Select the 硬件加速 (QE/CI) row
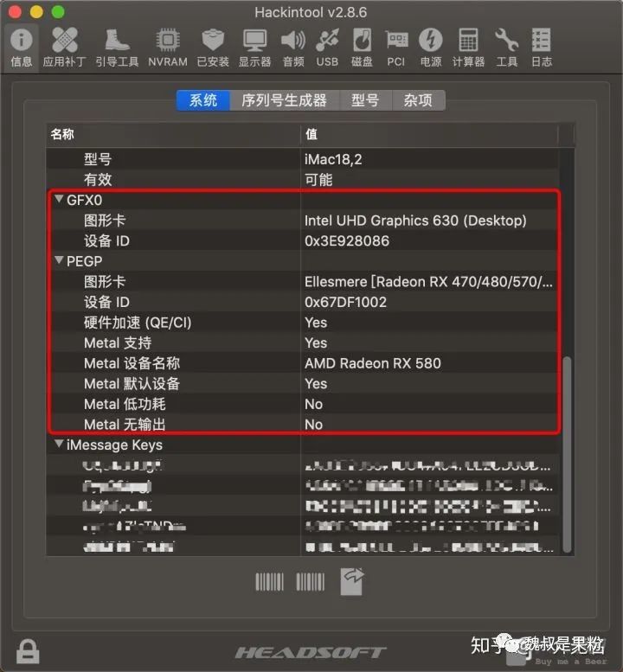 tap(303, 323)
